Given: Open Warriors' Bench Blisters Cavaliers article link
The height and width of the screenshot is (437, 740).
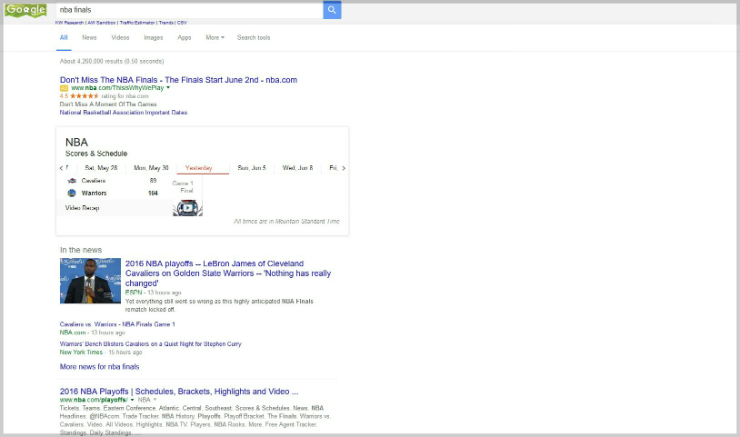Looking at the screenshot, I should coord(151,344).
